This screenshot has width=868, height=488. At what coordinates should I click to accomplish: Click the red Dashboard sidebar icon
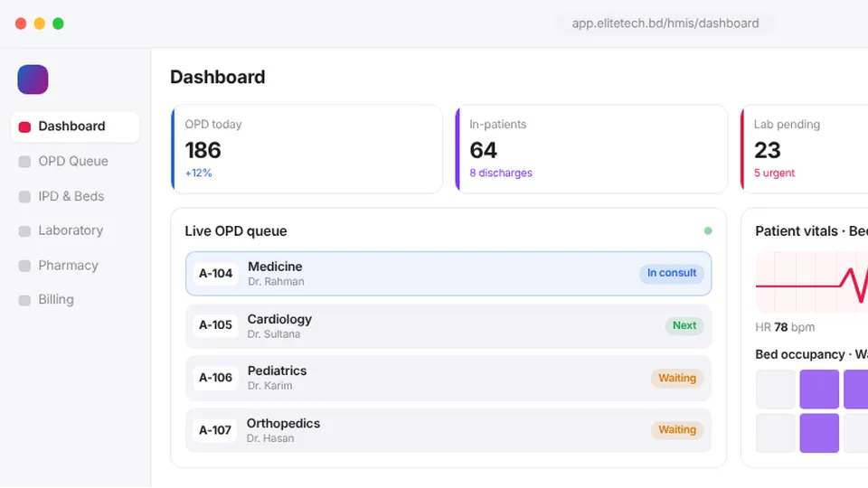click(24, 127)
